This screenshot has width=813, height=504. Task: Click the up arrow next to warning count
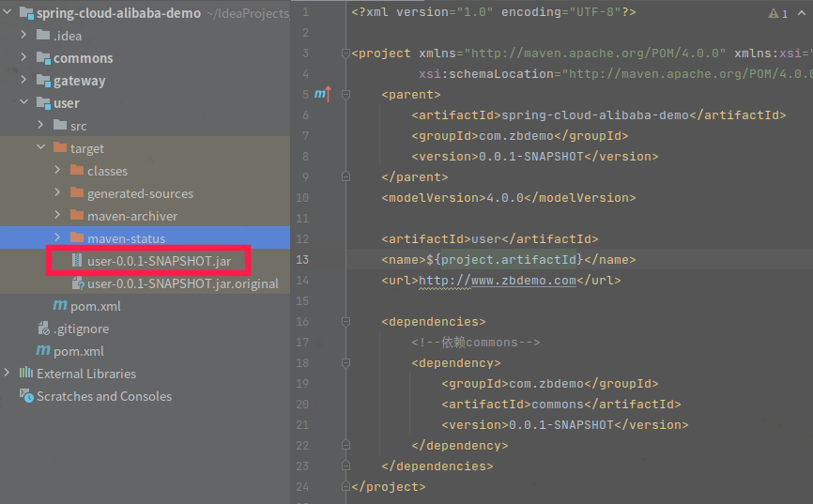[x=802, y=13]
